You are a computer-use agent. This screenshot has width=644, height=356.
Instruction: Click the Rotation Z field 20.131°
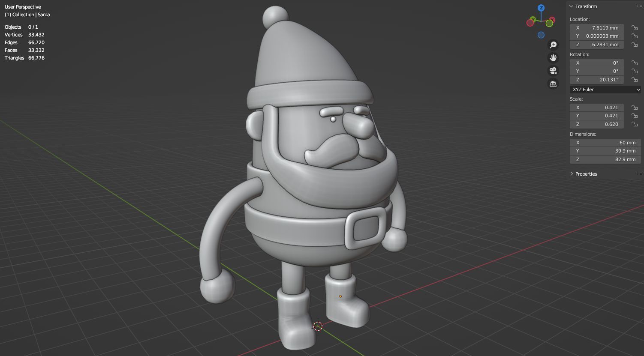point(597,80)
